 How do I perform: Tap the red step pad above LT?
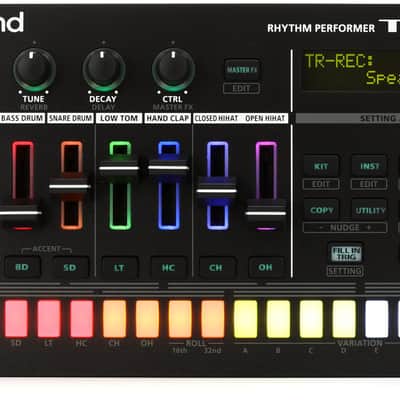49,318
